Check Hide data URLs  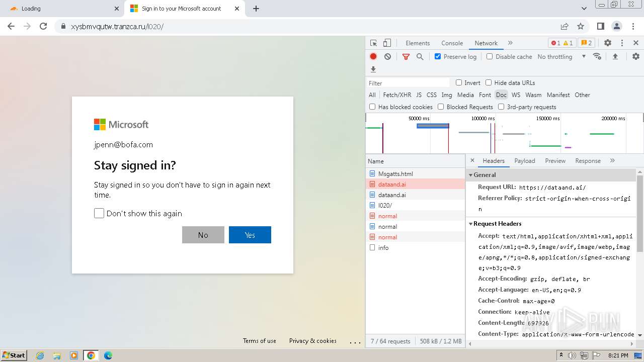point(489,82)
